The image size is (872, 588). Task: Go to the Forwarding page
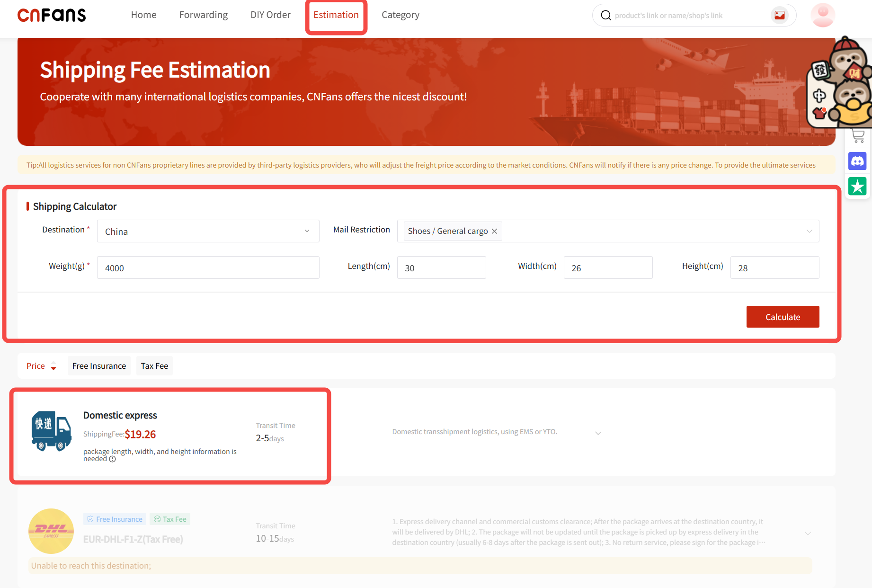pos(203,15)
